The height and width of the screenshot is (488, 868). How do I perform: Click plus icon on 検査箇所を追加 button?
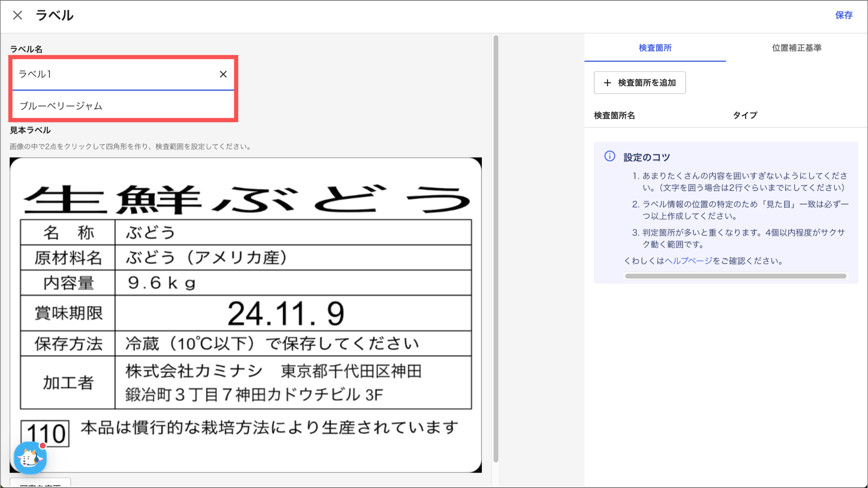(x=607, y=83)
